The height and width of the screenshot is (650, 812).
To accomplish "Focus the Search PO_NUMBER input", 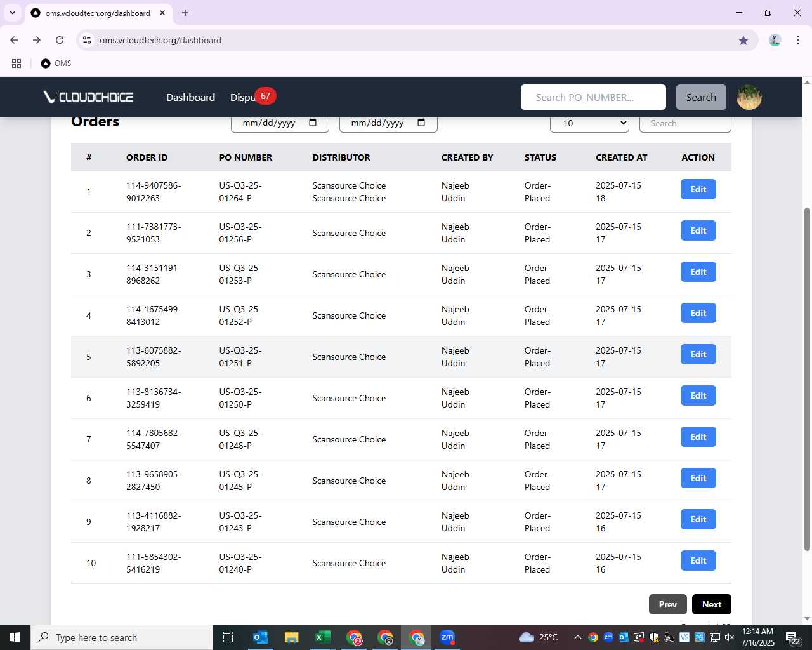I will tap(593, 97).
